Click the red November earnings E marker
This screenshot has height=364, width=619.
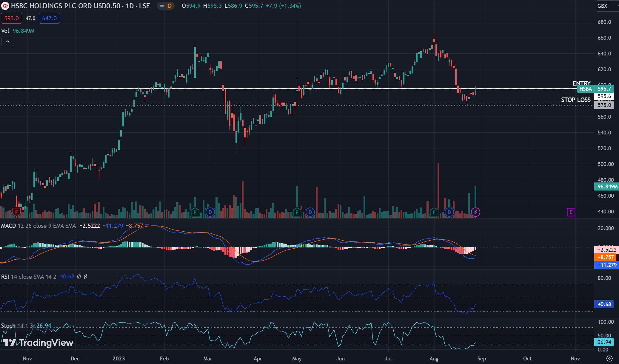coord(16,212)
